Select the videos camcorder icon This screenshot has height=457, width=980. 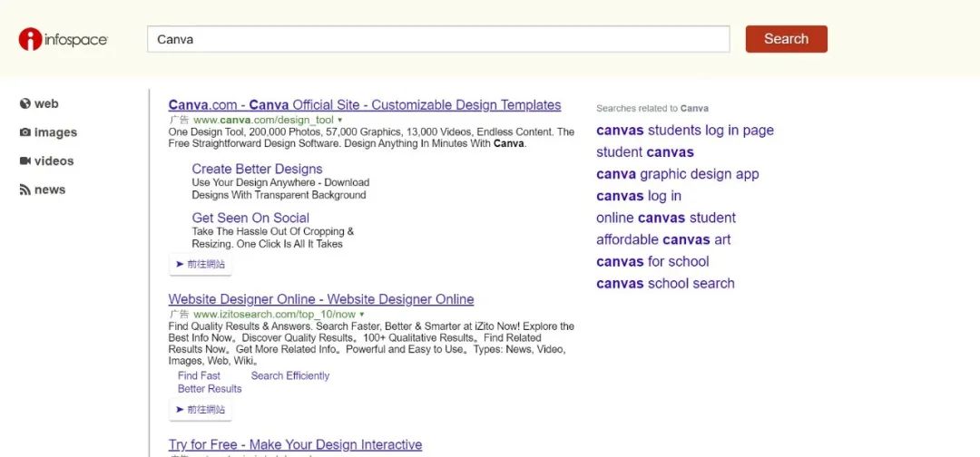pos(25,161)
